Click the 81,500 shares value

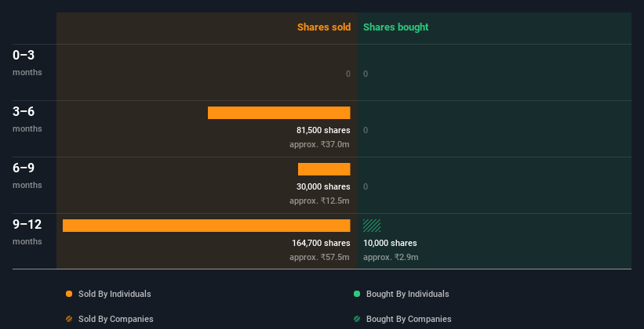click(324, 130)
